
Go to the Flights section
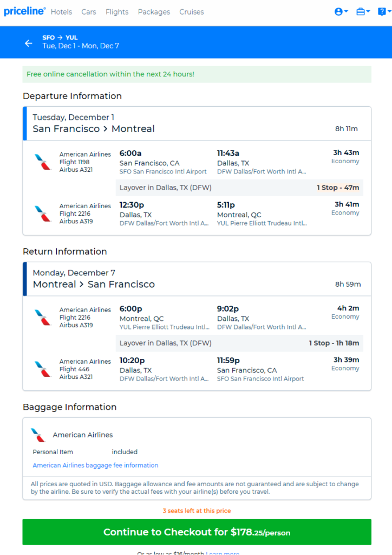coord(117,12)
